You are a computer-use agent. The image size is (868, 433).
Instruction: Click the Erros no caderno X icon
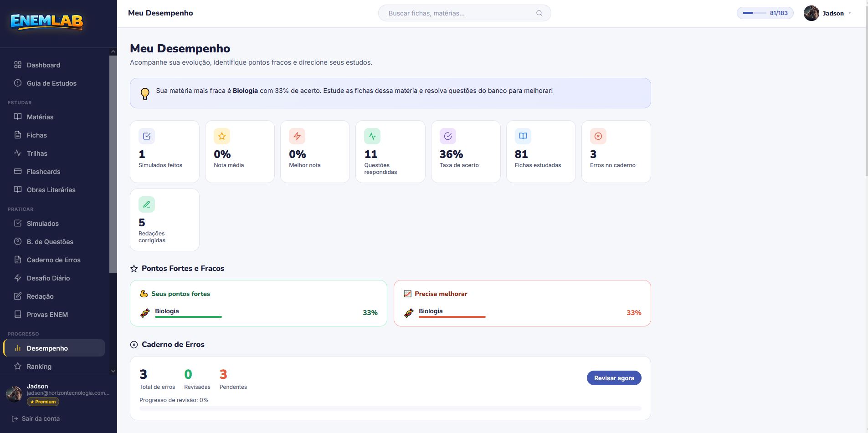pyautogui.click(x=598, y=136)
